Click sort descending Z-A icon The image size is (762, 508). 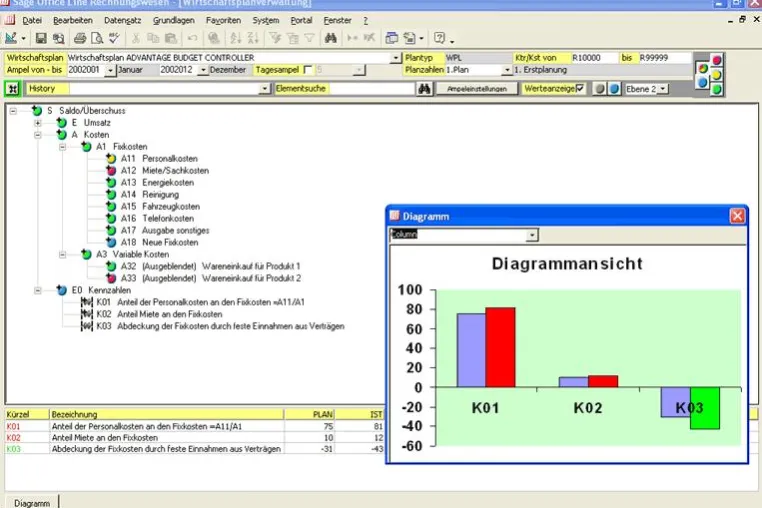pyautogui.click(x=253, y=38)
